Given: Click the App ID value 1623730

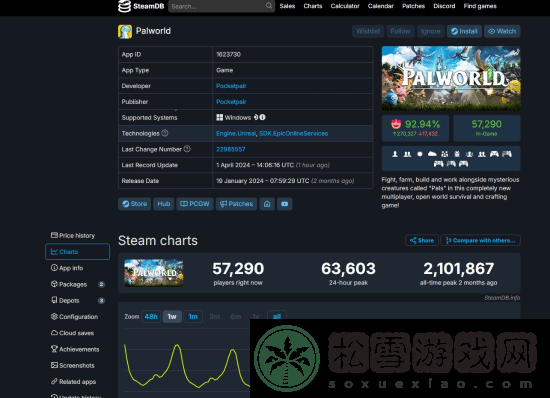Looking at the screenshot, I should (x=228, y=54).
